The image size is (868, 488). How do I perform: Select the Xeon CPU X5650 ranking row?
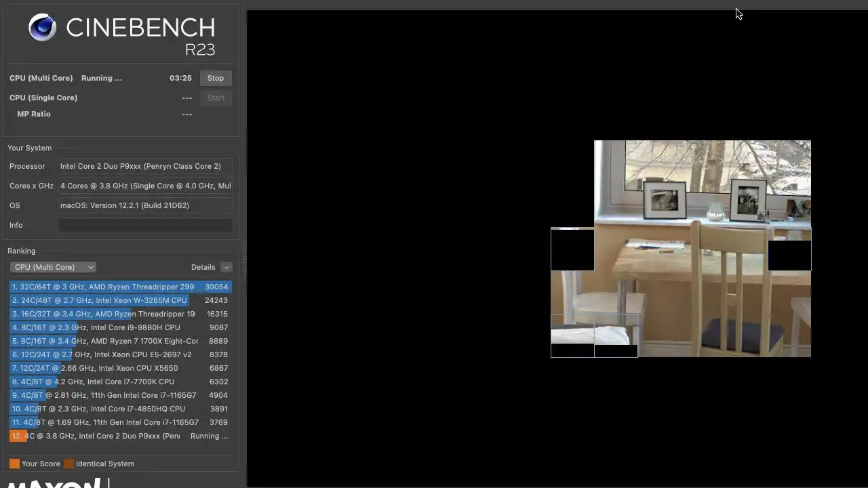(x=121, y=368)
